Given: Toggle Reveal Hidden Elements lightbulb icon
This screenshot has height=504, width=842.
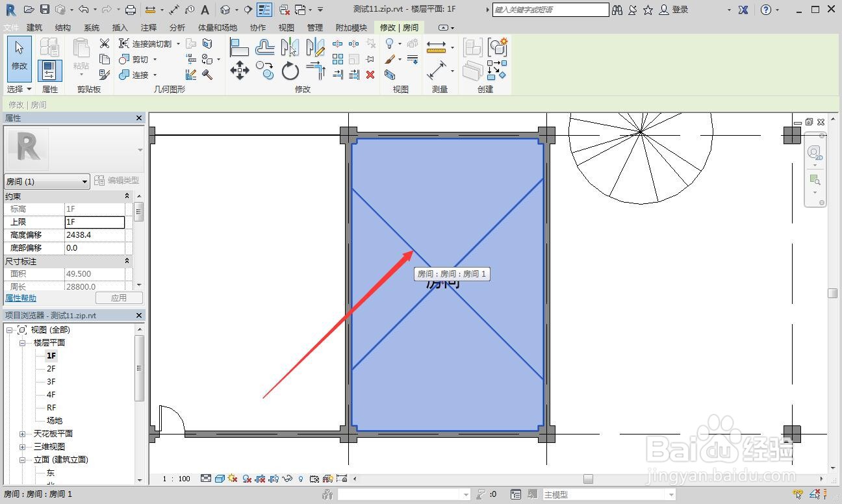Looking at the screenshot, I should [301, 479].
